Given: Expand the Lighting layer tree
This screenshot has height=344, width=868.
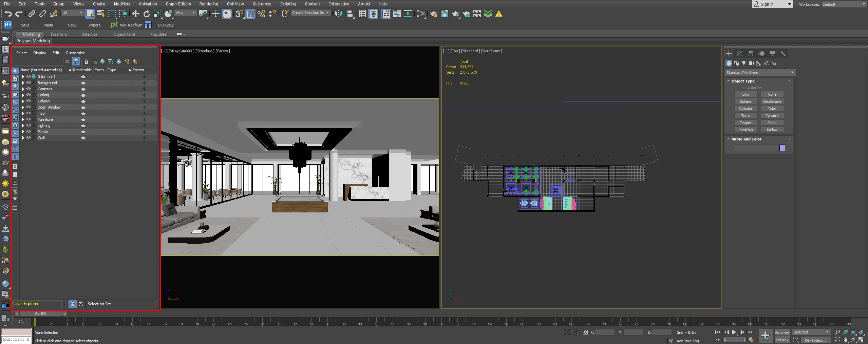Looking at the screenshot, I should [x=23, y=126].
